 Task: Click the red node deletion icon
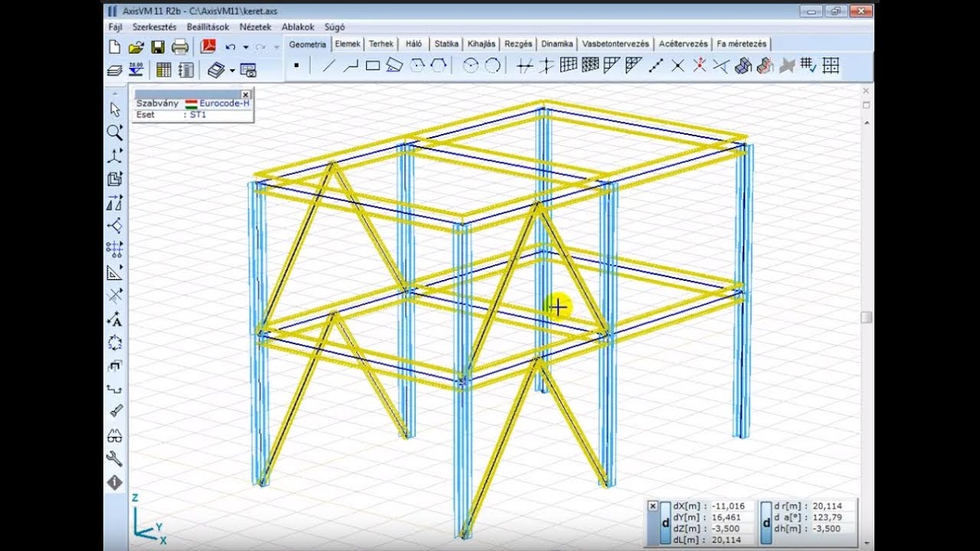(x=700, y=66)
